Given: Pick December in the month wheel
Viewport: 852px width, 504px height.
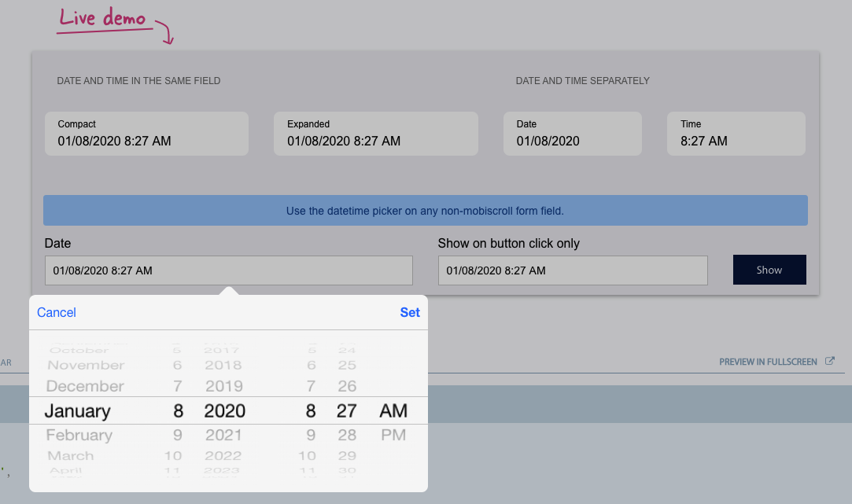Looking at the screenshot, I should coord(85,386).
